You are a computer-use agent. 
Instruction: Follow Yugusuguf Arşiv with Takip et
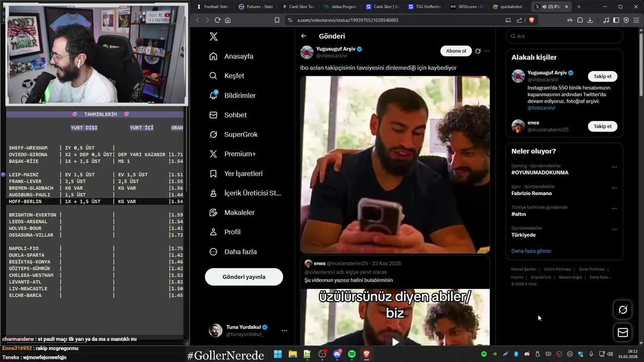coord(603,76)
